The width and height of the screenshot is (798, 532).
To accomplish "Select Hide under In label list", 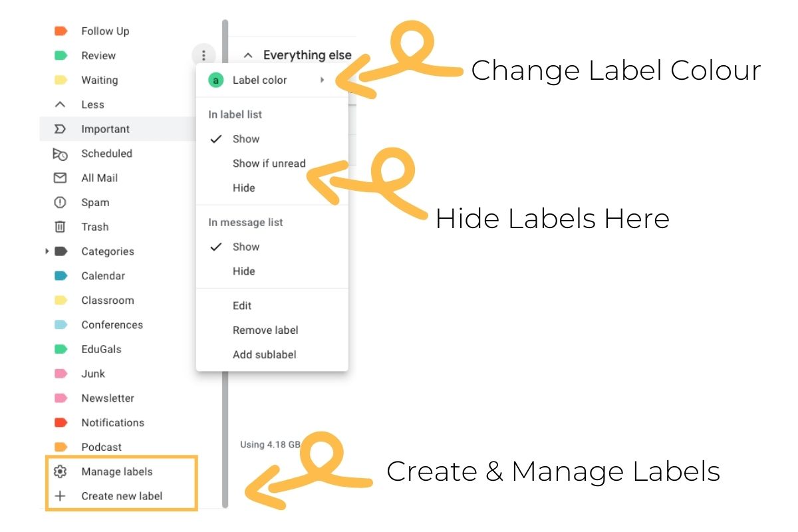I will coord(243,188).
